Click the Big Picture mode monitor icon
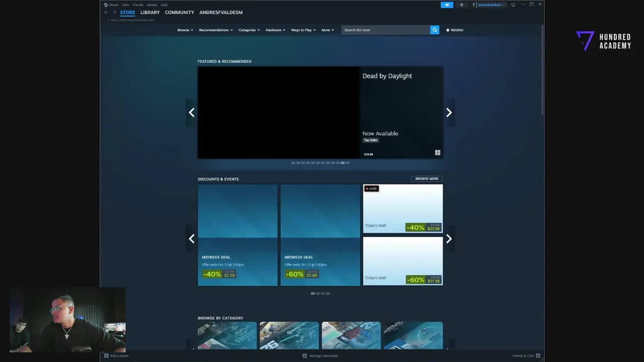Screen dimensions: 644x362 point(513,5)
